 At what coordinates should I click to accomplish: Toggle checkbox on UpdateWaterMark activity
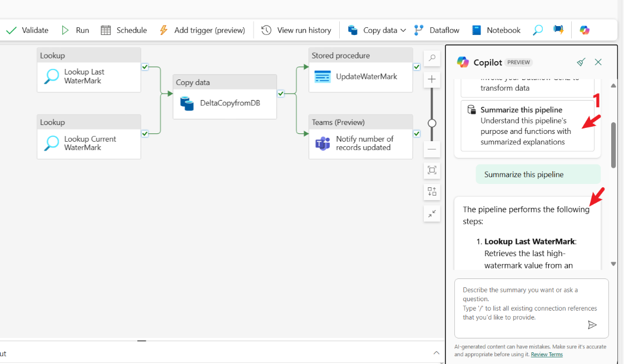pyautogui.click(x=417, y=67)
